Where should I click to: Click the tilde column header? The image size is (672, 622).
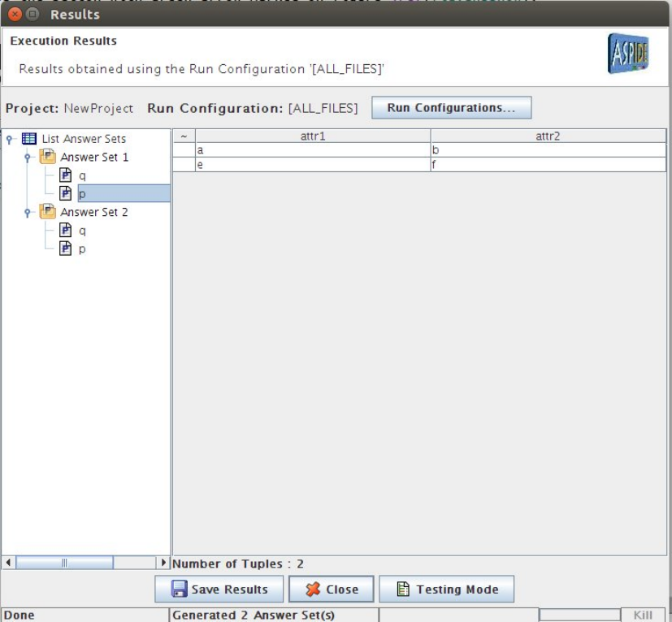(x=184, y=136)
